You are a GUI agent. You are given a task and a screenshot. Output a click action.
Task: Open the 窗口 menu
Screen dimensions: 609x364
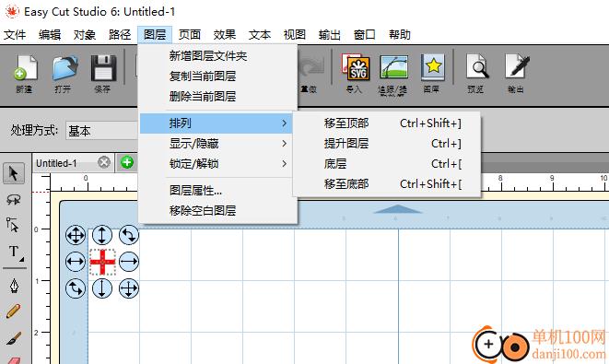[364, 35]
